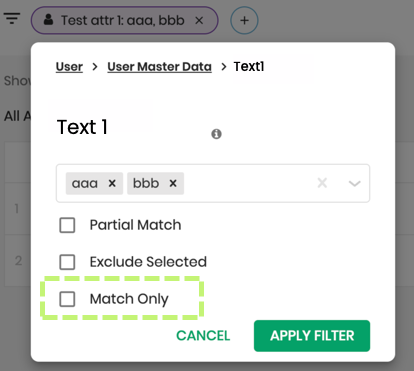Open the Test attr 1 filter chip
This screenshot has height=371, width=414.
click(x=124, y=20)
